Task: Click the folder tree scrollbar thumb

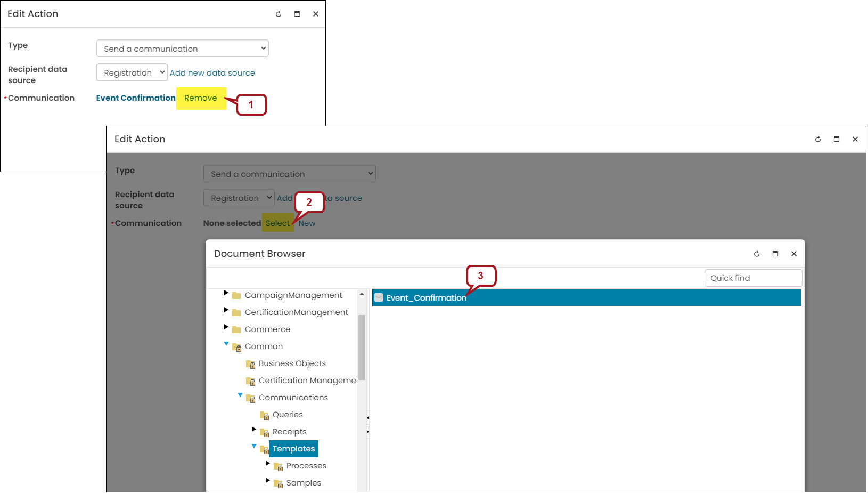Action: click(x=362, y=347)
